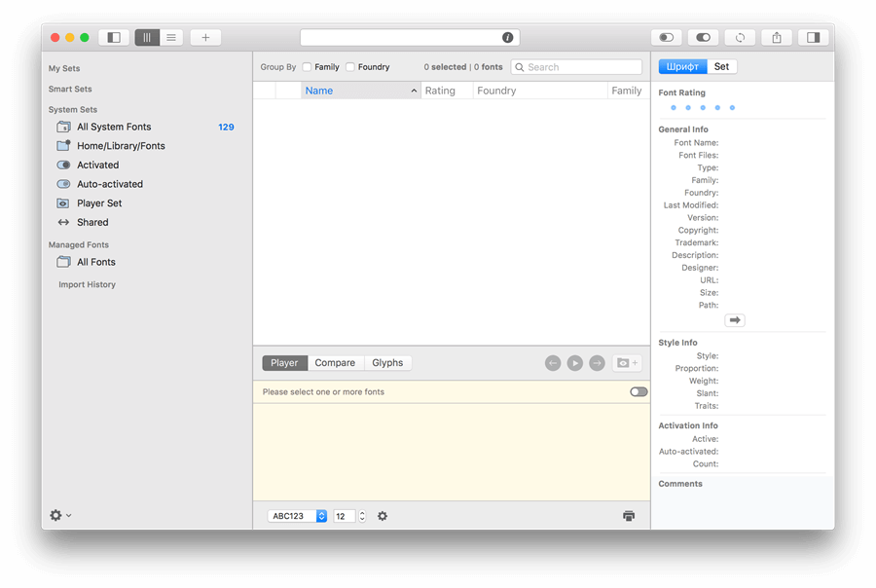Set font rating to one dot
Viewport: 876px width, 588px height.
pyautogui.click(x=674, y=108)
